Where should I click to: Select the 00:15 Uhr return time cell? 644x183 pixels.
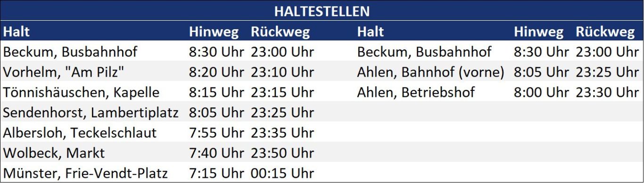click(x=282, y=173)
